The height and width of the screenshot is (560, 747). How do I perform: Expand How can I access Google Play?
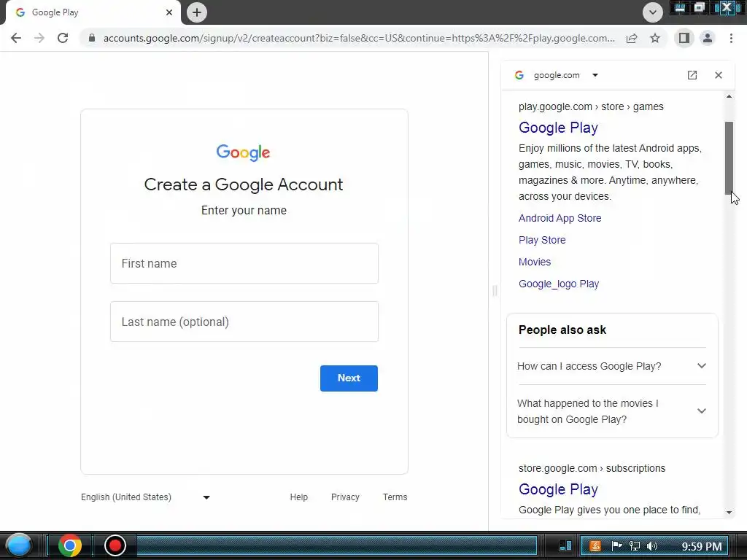tap(612, 366)
